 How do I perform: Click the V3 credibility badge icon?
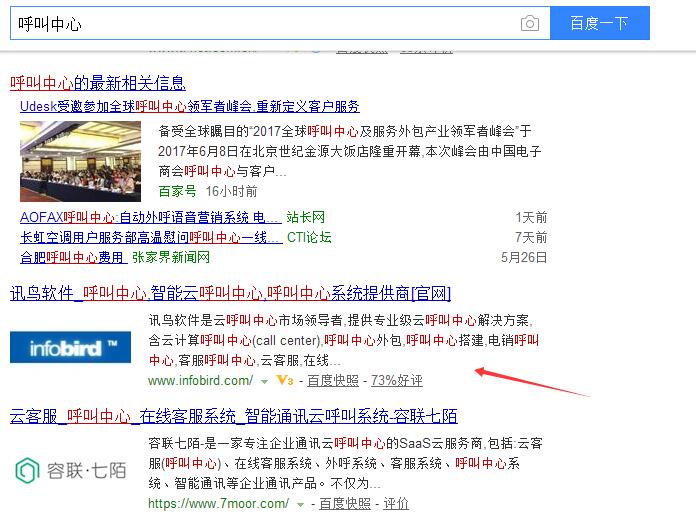click(x=285, y=381)
